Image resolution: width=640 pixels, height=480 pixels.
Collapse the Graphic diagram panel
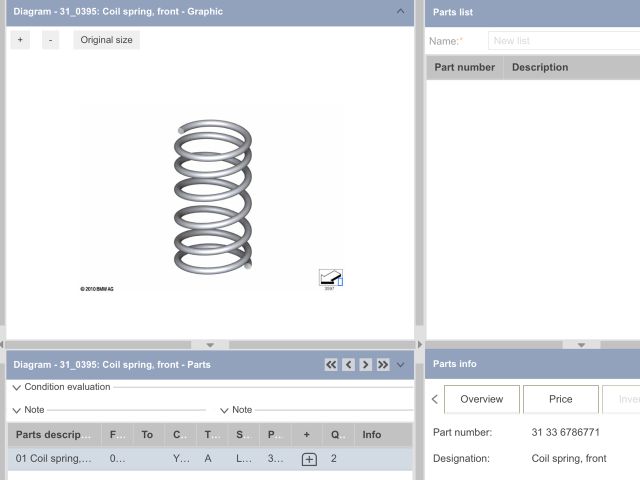tap(401, 12)
